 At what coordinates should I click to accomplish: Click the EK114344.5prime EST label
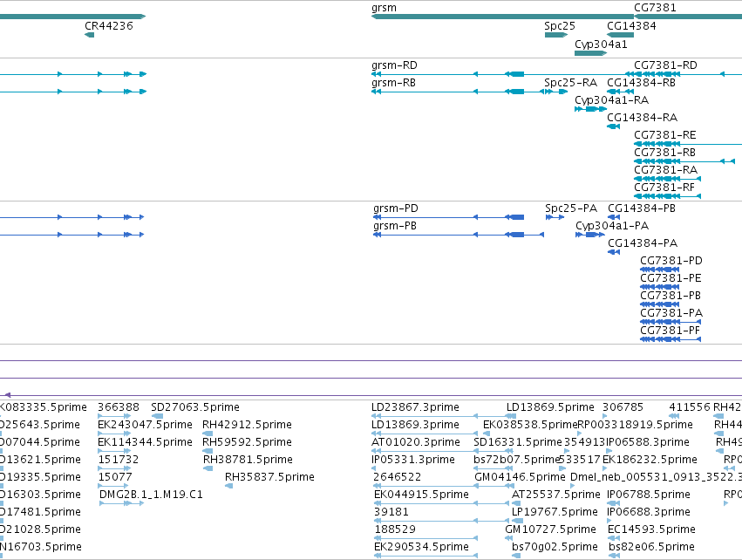click(x=145, y=442)
